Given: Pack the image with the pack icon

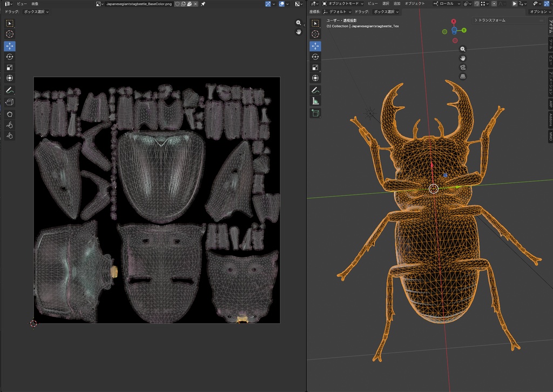Looking at the screenshot, I should [x=190, y=4].
